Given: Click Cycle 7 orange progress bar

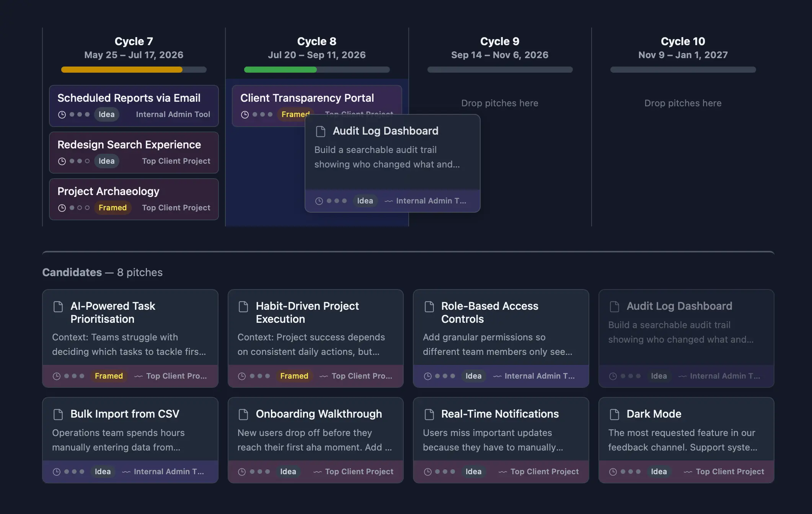Looking at the screenshot, I should 122,70.
